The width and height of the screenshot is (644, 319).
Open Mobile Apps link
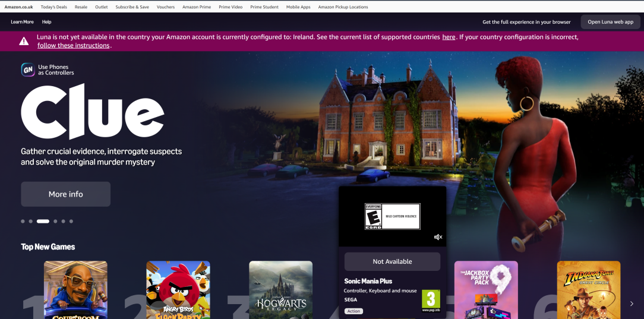(x=298, y=7)
